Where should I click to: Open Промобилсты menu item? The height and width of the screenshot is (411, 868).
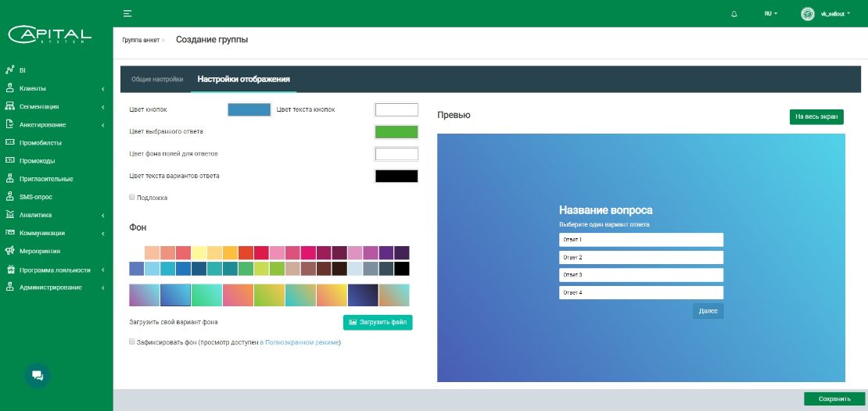[x=41, y=143]
